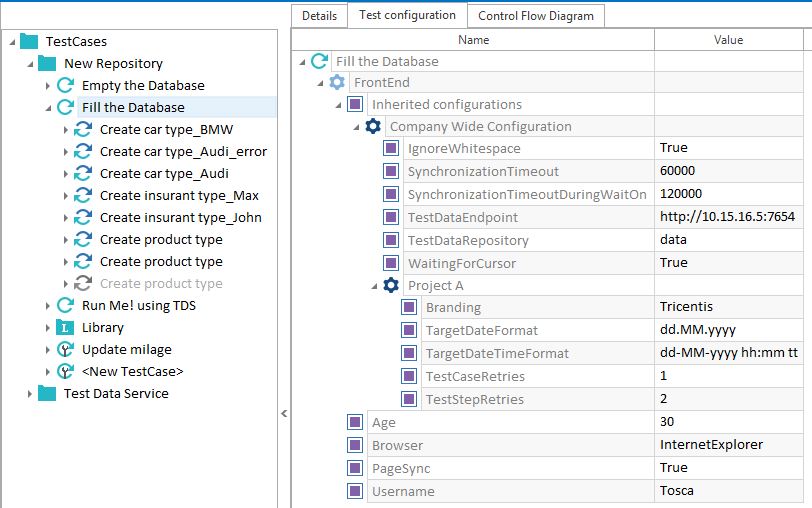This screenshot has height=508, width=812.
Task: Click the purple square beside Browser
Action: [x=355, y=445]
